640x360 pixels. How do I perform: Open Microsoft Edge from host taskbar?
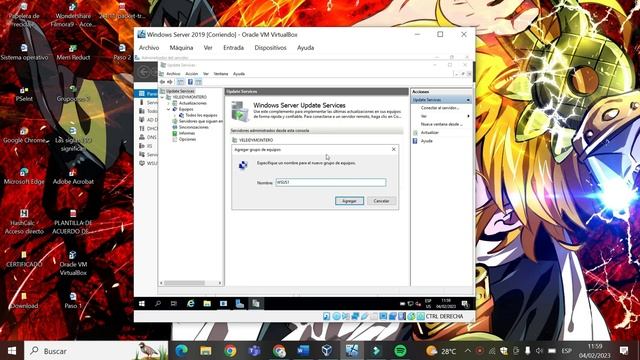click(x=182, y=351)
